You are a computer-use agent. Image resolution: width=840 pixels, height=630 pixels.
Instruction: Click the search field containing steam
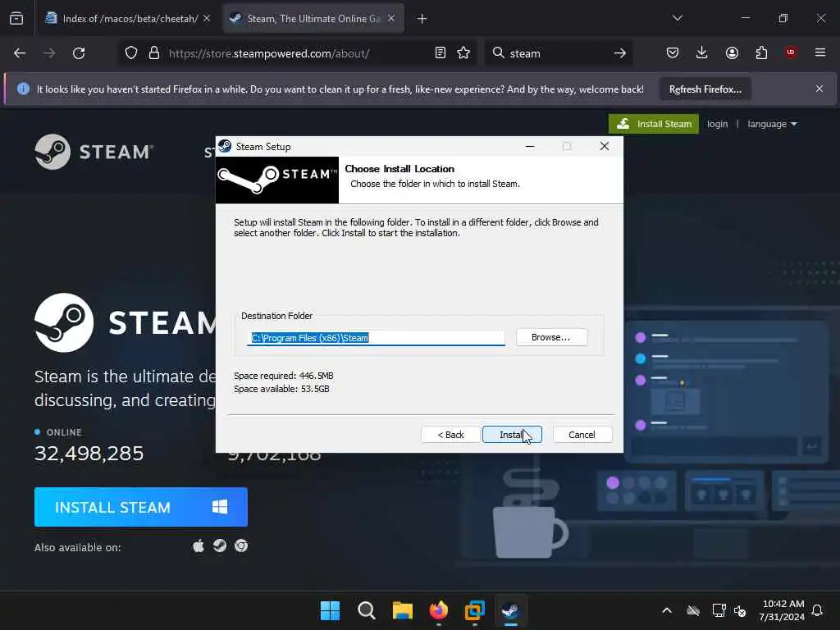[x=557, y=53]
